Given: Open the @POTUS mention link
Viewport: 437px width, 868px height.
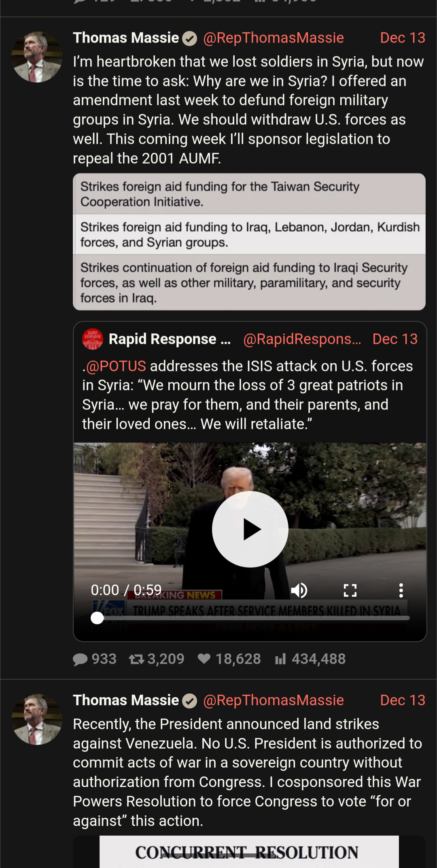Looking at the screenshot, I should tap(116, 366).
